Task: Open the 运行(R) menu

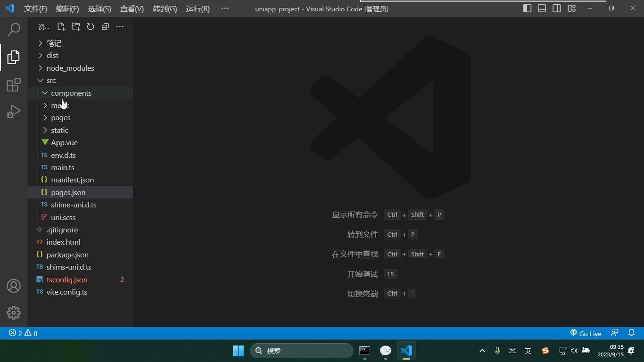Action: point(198,8)
